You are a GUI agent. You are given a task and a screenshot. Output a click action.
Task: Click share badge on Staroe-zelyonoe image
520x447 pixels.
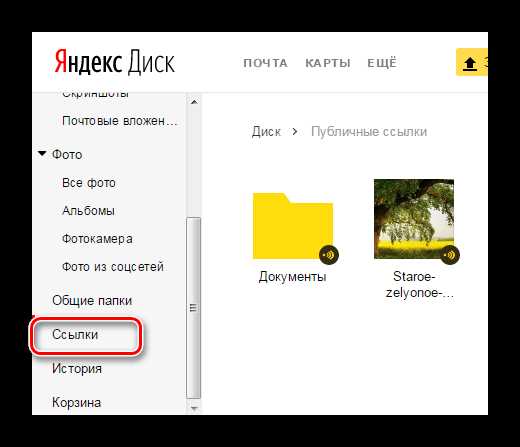[x=450, y=255]
